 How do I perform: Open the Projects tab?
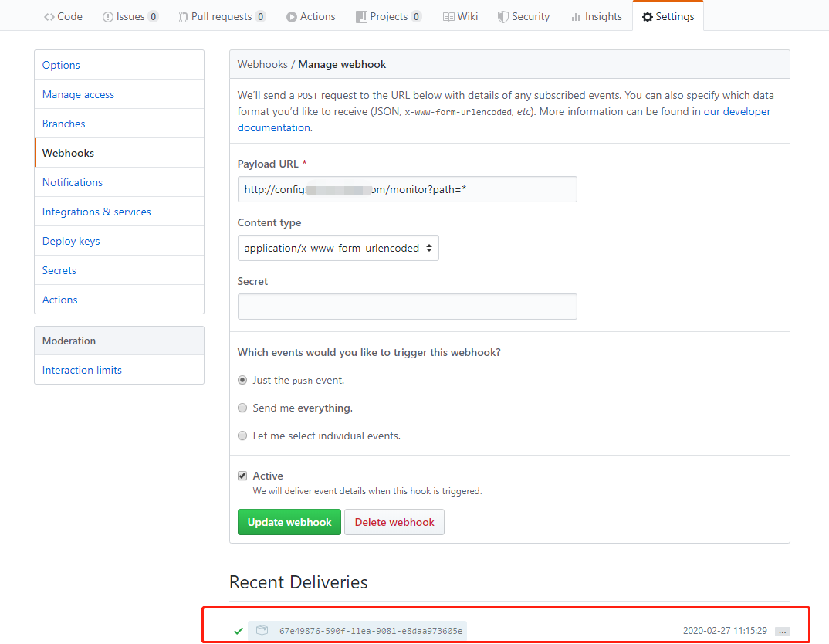[388, 16]
